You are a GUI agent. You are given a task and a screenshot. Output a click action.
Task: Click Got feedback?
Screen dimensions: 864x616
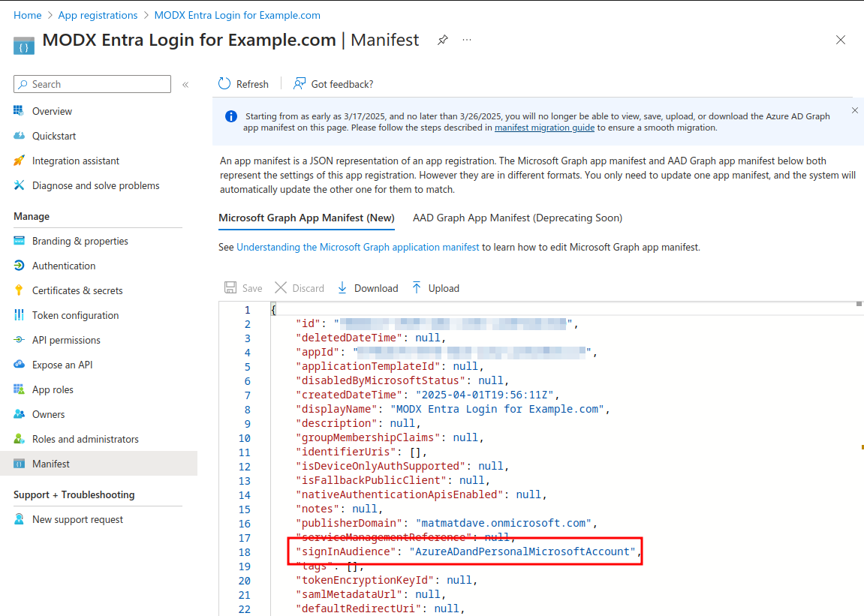333,84
